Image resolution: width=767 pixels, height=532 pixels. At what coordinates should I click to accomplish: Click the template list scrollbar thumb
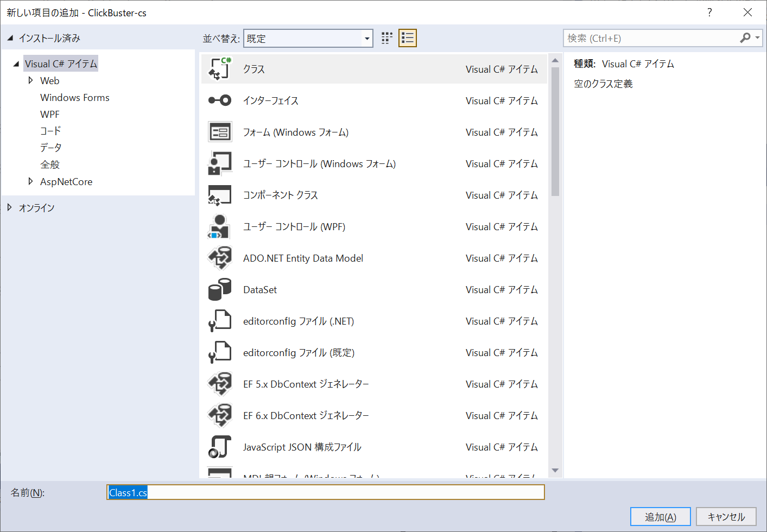pyautogui.click(x=555, y=131)
